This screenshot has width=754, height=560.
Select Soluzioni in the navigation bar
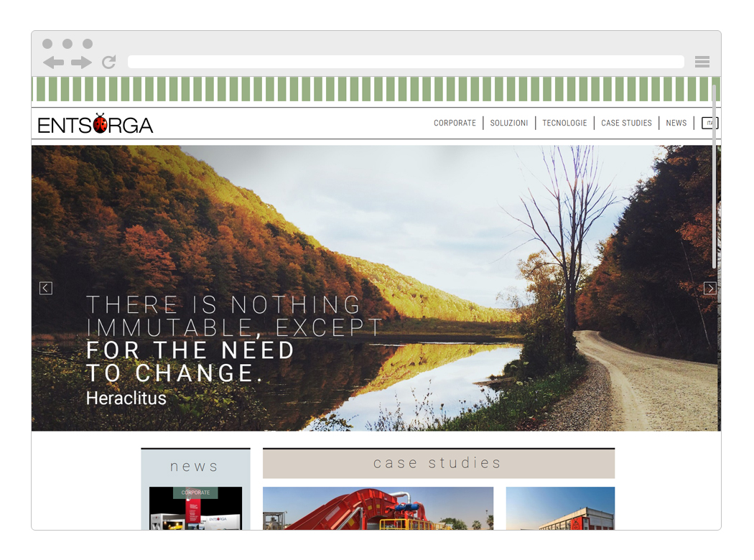(x=509, y=123)
